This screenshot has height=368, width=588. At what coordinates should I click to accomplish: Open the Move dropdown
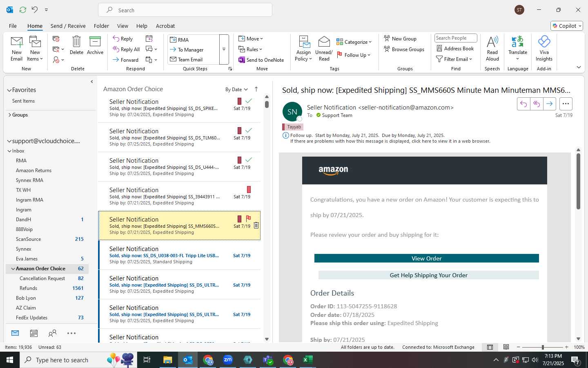click(251, 38)
